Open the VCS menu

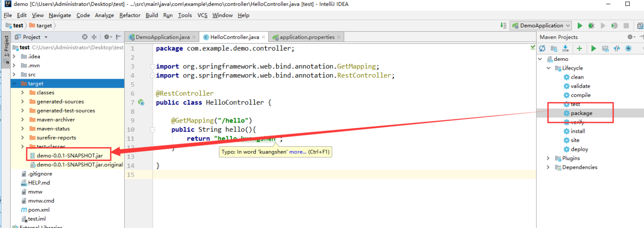[x=202, y=15]
